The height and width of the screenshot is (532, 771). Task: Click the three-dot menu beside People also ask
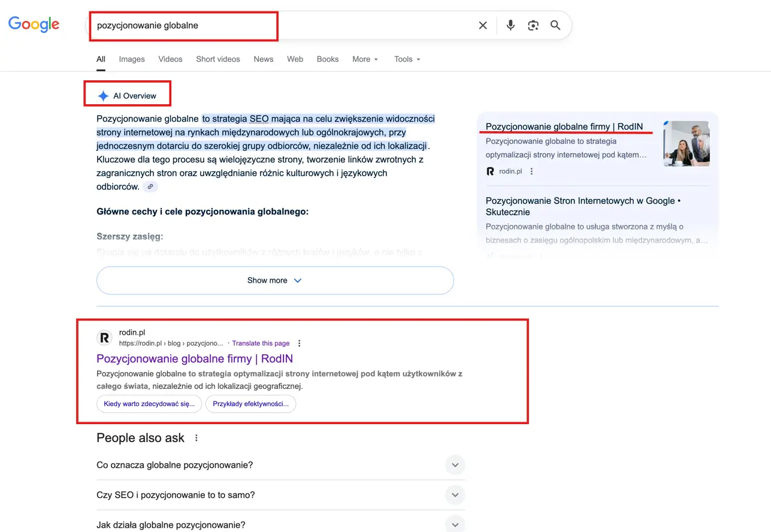(x=196, y=438)
